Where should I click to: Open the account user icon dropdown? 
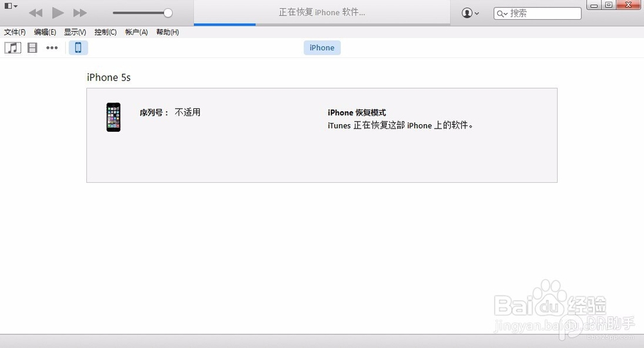[470, 13]
